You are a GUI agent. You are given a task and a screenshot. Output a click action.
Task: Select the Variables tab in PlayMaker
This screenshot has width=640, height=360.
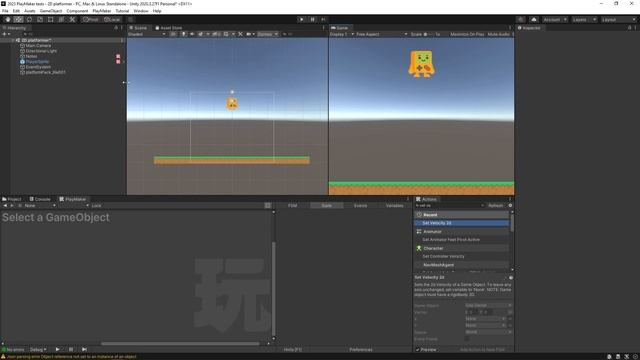click(394, 206)
